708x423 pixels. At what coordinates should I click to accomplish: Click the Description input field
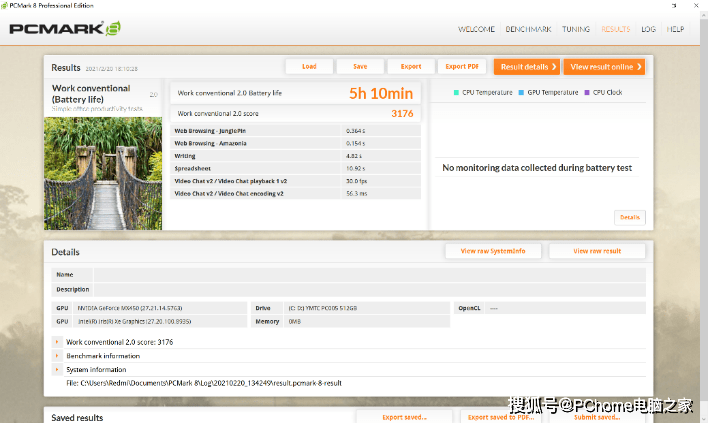pyautogui.click(x=370, y=289)
